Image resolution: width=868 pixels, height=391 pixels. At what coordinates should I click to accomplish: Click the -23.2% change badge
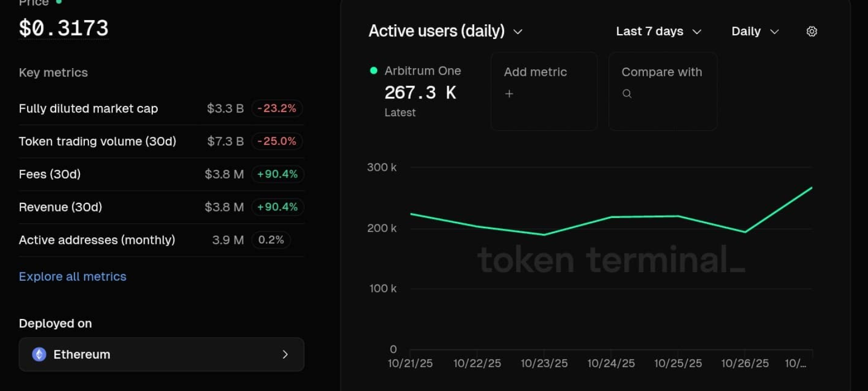[x=277, y=109]
